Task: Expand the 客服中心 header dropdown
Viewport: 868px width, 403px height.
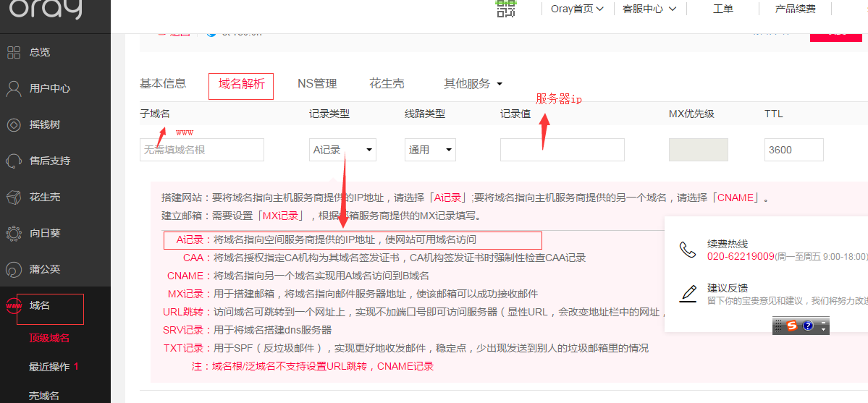Action: coord(650,9)
